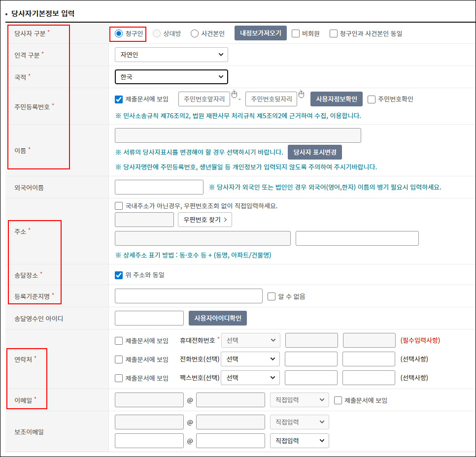
Task: Click the 상세주소 표기 방법 notice text
Action: (193, 255)
